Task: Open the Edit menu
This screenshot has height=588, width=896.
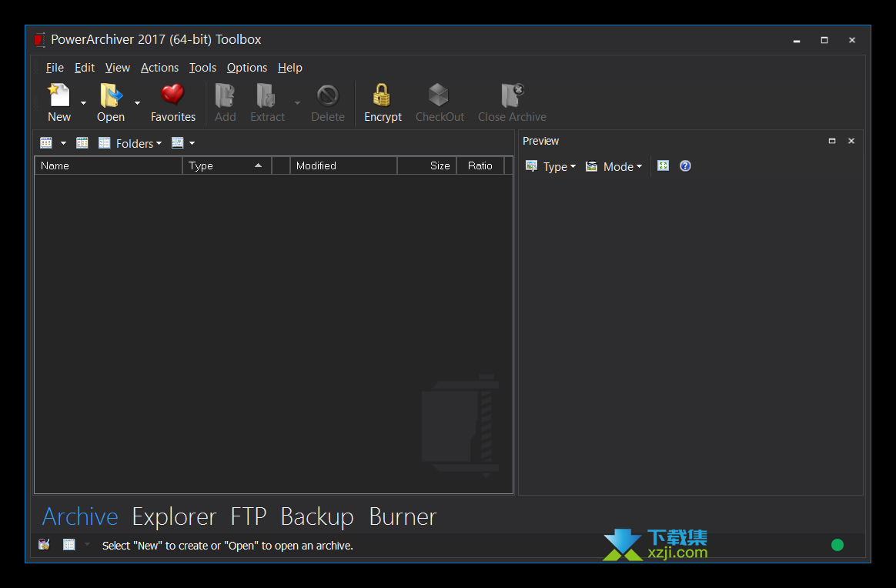Action: tap(85, 68)
